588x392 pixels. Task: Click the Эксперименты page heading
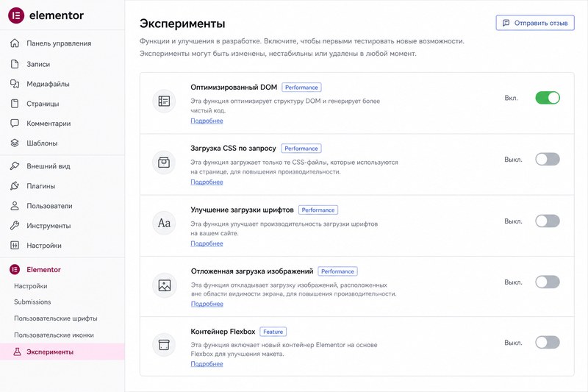pyautogui.click(x=182, y=24)
